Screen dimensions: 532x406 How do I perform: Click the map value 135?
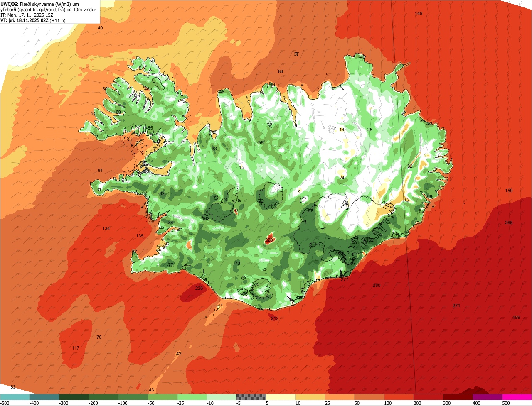140,236
